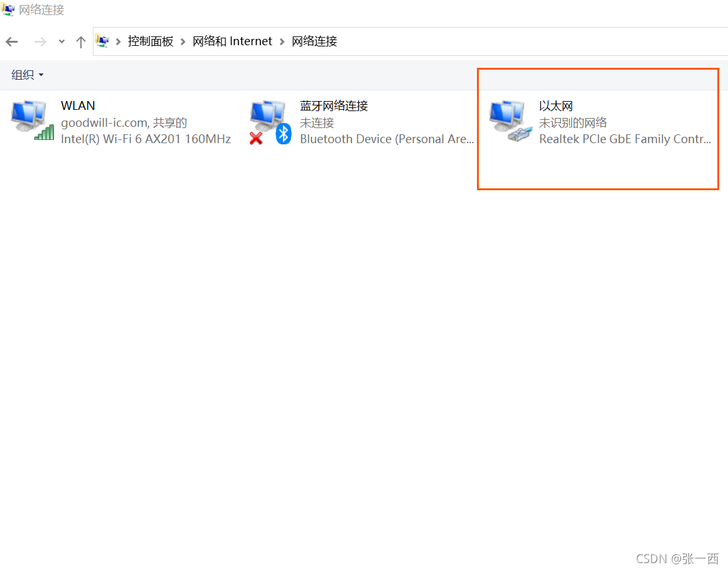Open the 组织 dropdown menu

pyautogui.click(x=28, y=75)
